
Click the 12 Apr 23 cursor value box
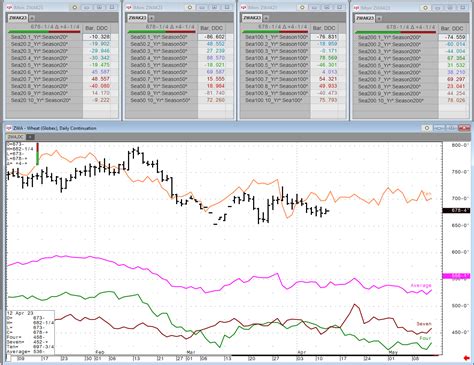(30, 332)
